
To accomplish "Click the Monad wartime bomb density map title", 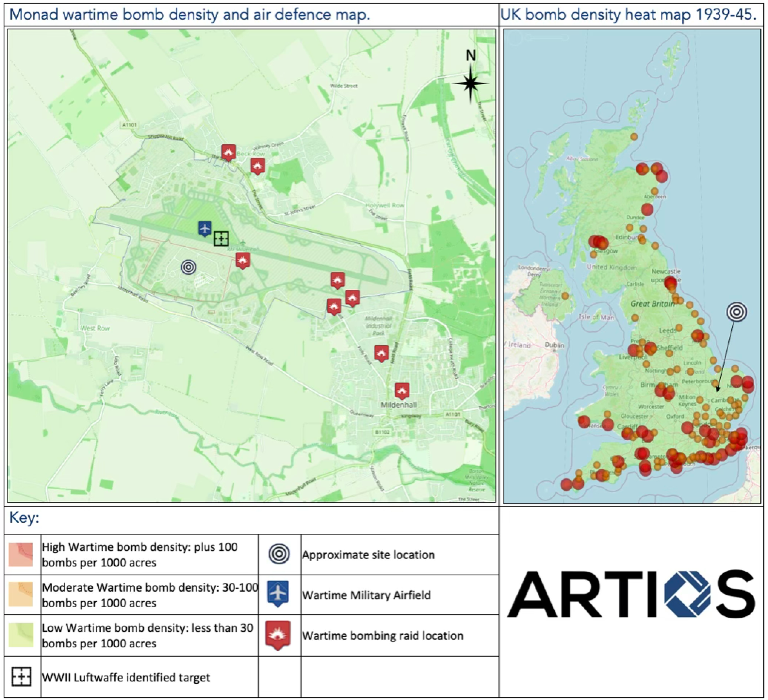I will pyautogui.click(x=190, y=14).
